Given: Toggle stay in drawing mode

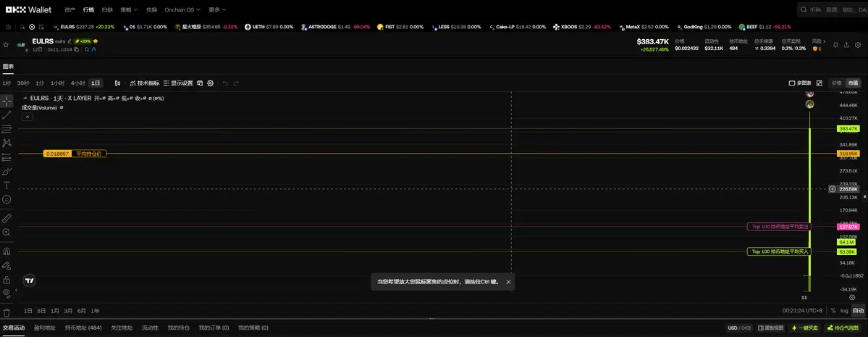Looking at the screenshot, I should tap(7, 265).
